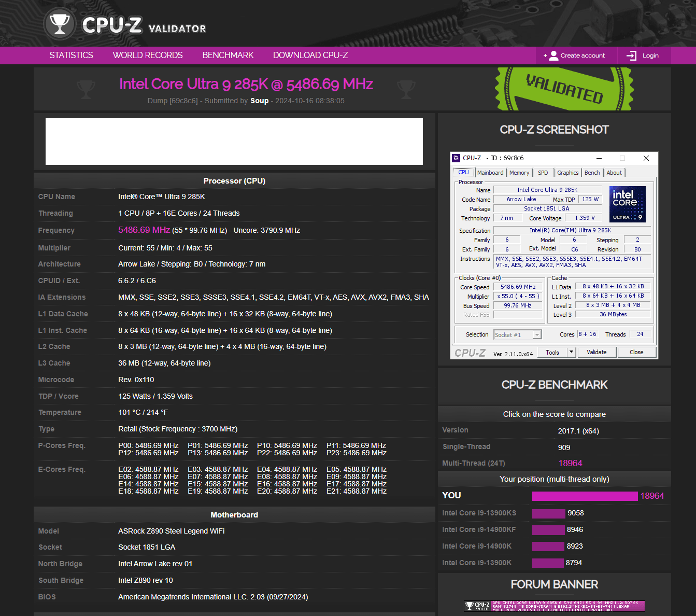Click the submitter name Soup

coord(260,101)
